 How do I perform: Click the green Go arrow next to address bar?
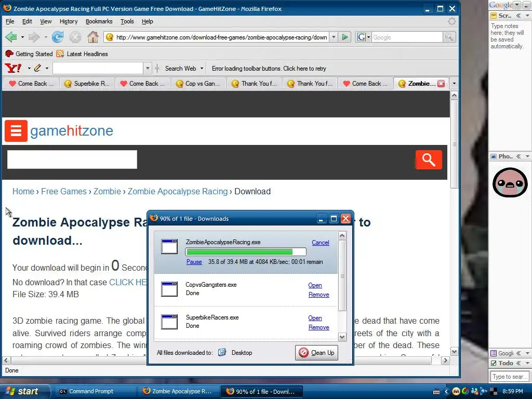[x=345, y=37]
